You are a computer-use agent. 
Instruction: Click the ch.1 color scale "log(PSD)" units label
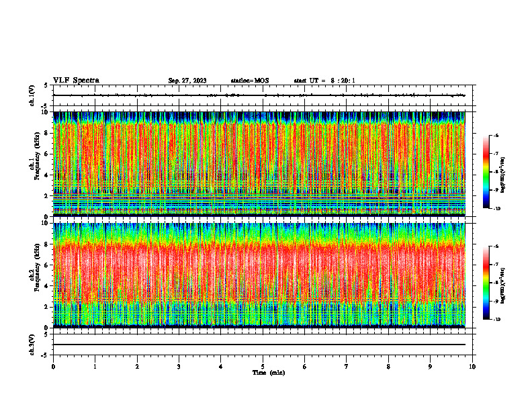point(503,175)
